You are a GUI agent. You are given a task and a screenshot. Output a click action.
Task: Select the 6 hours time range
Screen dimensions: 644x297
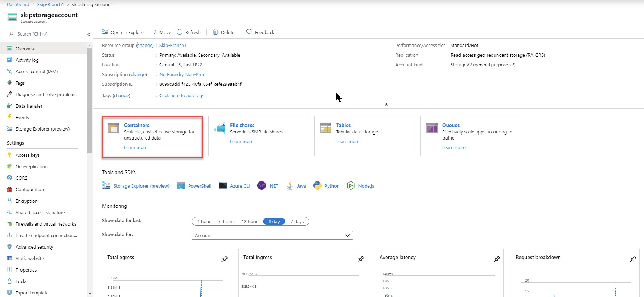[227, 221]
